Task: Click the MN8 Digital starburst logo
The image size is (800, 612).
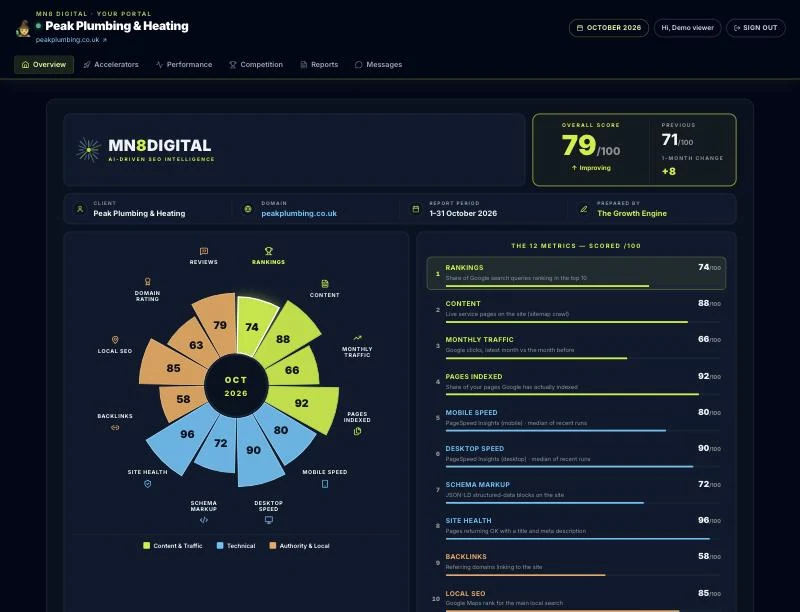Action: (89, 149)
